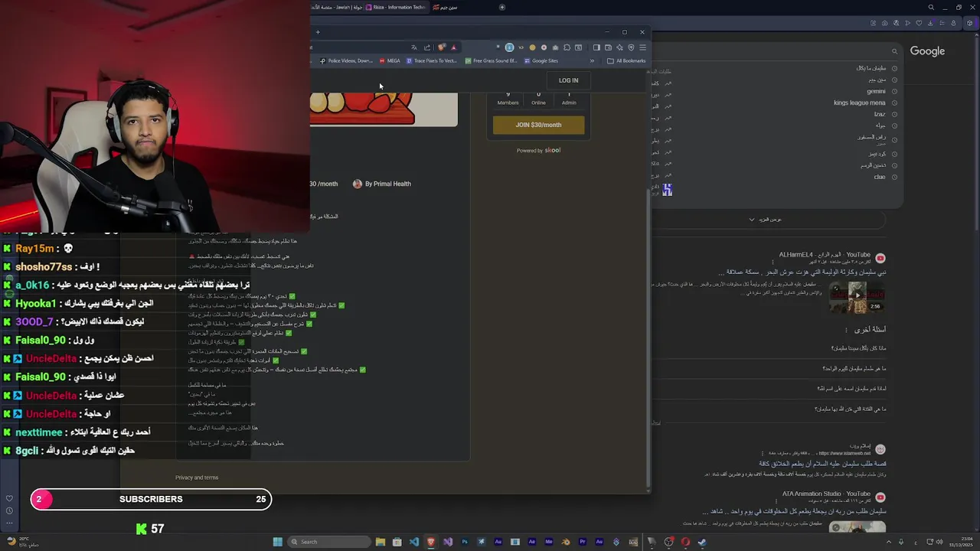Screen dimensions: 980x551
Task: Switch to the Jawlah tab in back browser
Action: point(337,7)
